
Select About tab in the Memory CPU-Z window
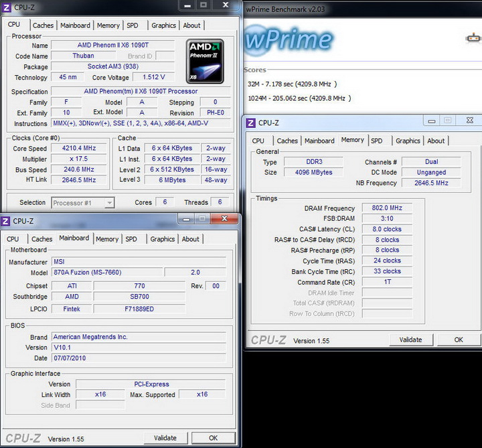[x=436, y=141]
